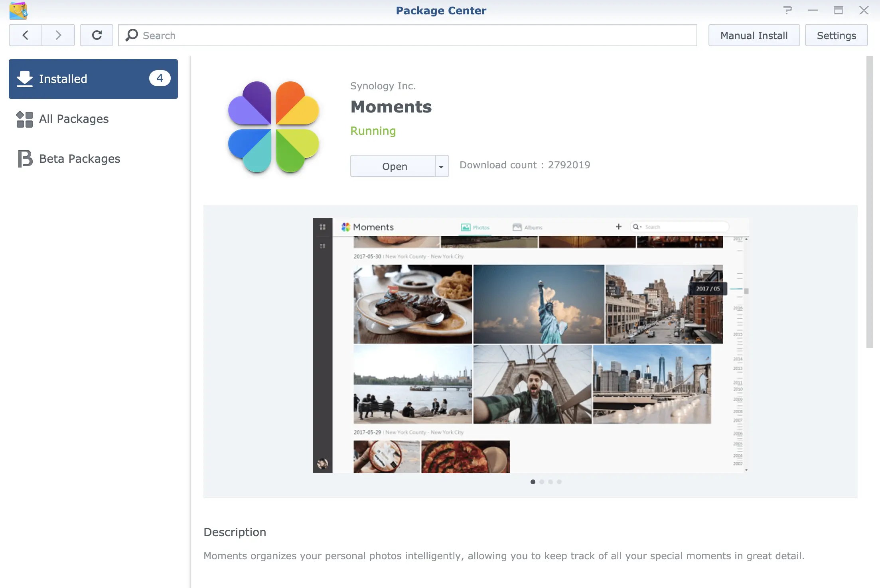Minimize the Package Center window

click(x=813, y=10)
